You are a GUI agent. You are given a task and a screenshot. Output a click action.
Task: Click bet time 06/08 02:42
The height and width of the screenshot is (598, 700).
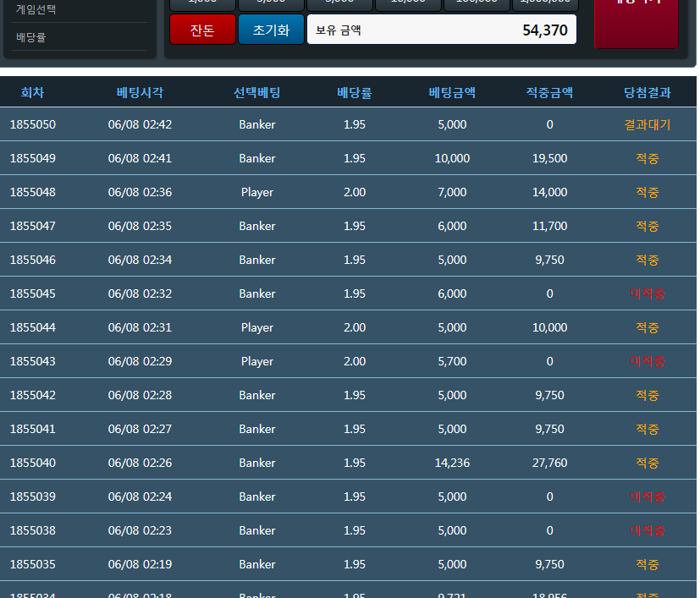pos(140,124)
